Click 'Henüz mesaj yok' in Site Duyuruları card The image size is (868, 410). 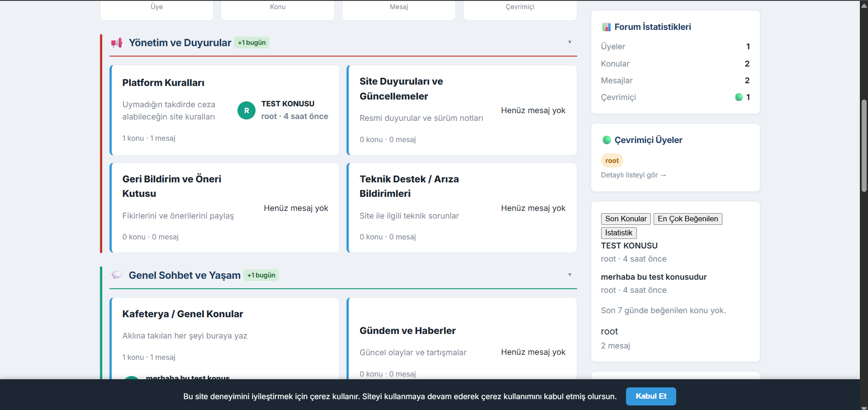[x=533, y=110]
